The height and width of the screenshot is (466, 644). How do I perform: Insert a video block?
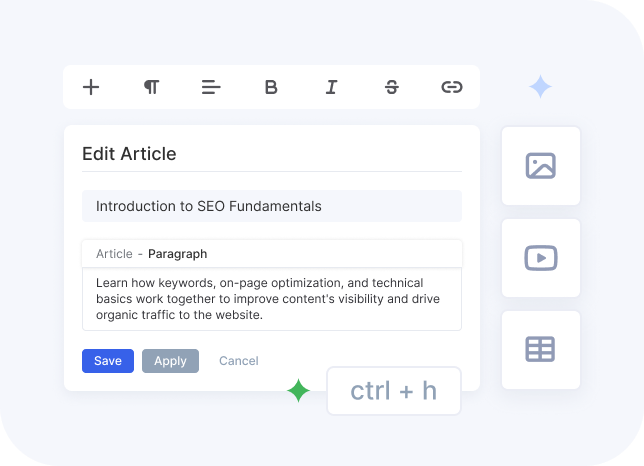tap(541, 258)
